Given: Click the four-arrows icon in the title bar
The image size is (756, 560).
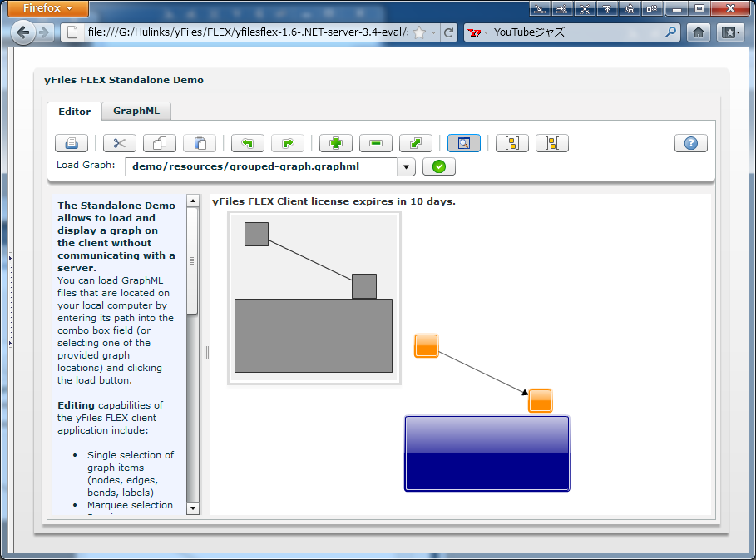Looking at the screenshot, I should coord(585,8).
